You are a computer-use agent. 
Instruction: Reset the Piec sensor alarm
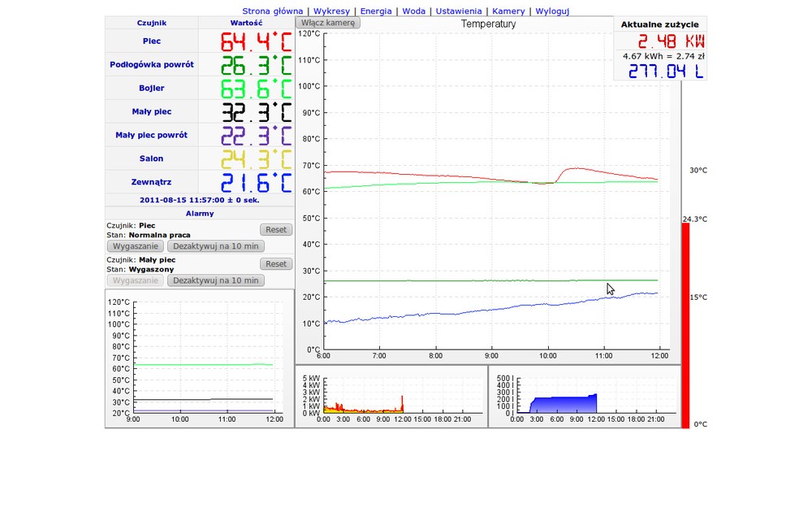(x=276, y=230)
